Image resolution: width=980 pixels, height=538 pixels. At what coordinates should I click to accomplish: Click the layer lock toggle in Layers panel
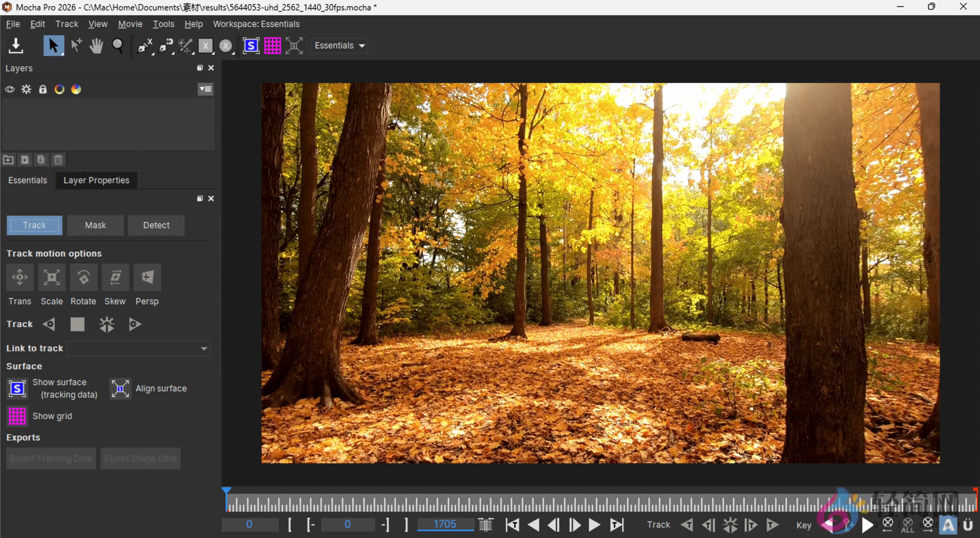point(43,89)
